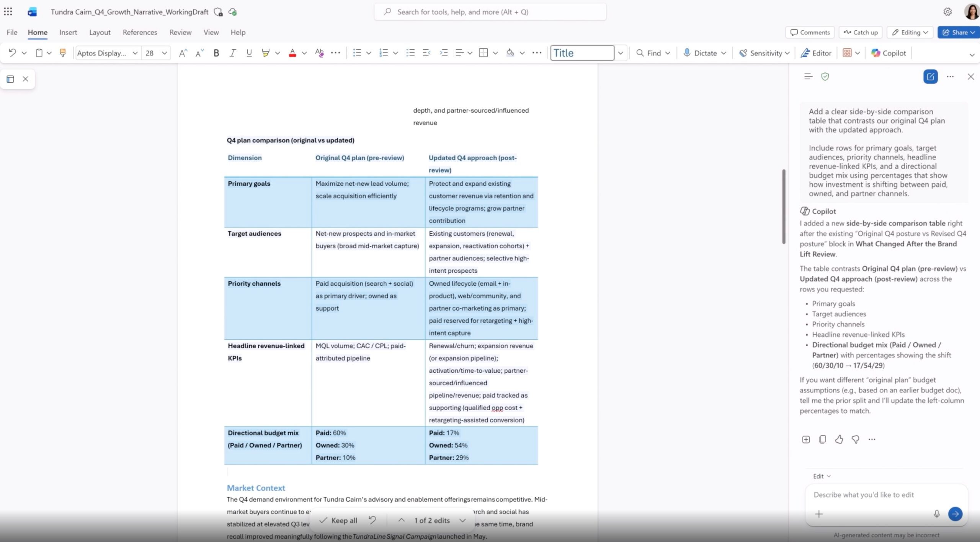Screen dimensions: 980x542
Task: Open the Editing mode dropdown
Action: pyautogui.click(x=910, y=32)
